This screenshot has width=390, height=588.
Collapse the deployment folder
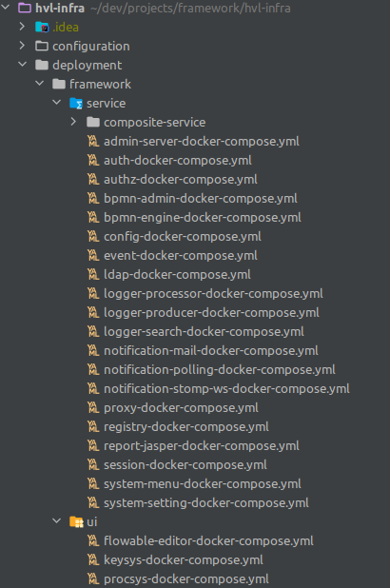[x=23, y=65]
